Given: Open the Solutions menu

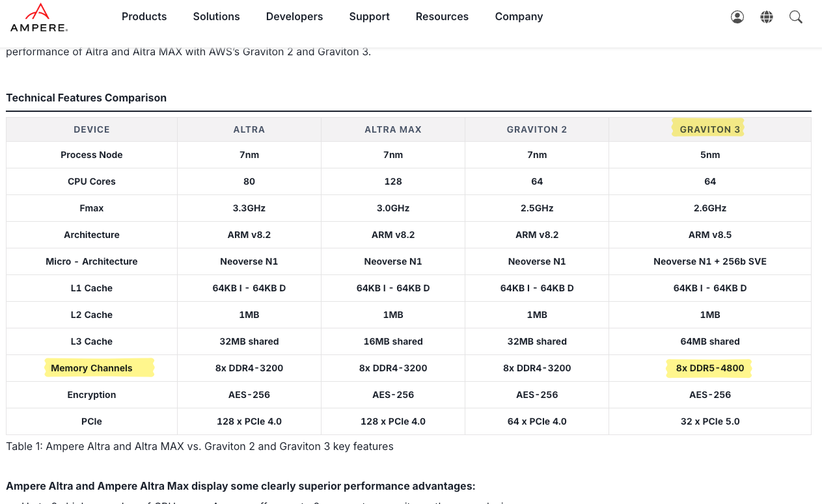Looking at the screenshot, I should tap(216, 16).
